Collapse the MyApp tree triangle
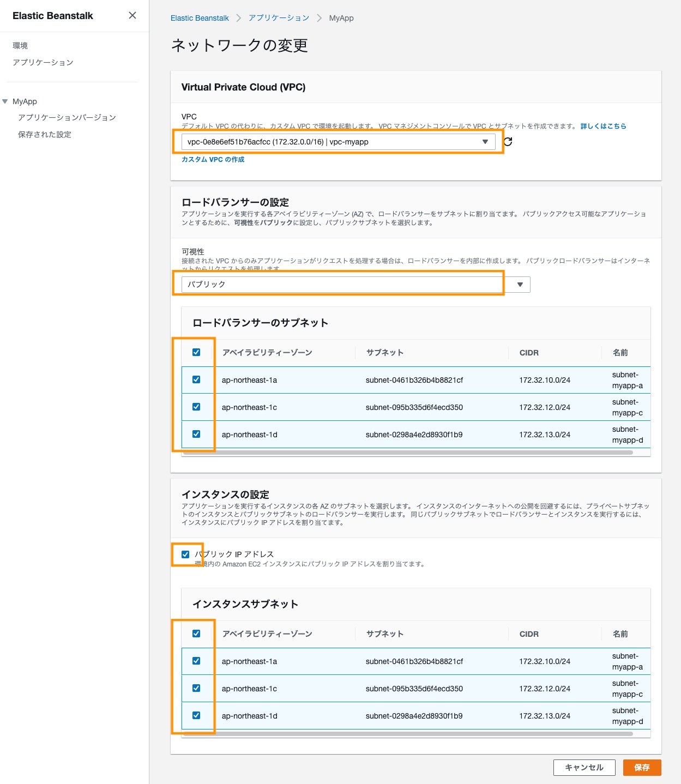 [x=5, y=101]
